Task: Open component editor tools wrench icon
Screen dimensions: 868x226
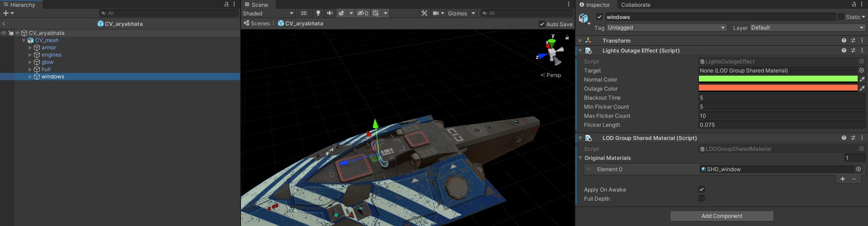Action: (424, 13)
